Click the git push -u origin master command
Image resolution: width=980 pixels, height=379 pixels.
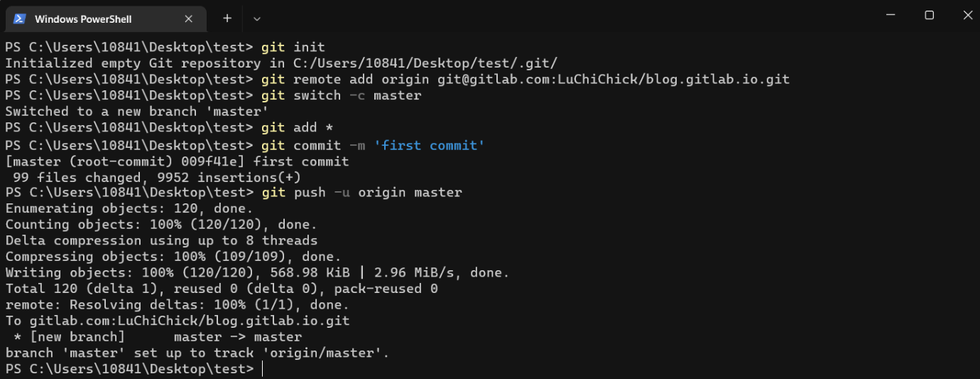pyautogui.click(x=361, y=193)
